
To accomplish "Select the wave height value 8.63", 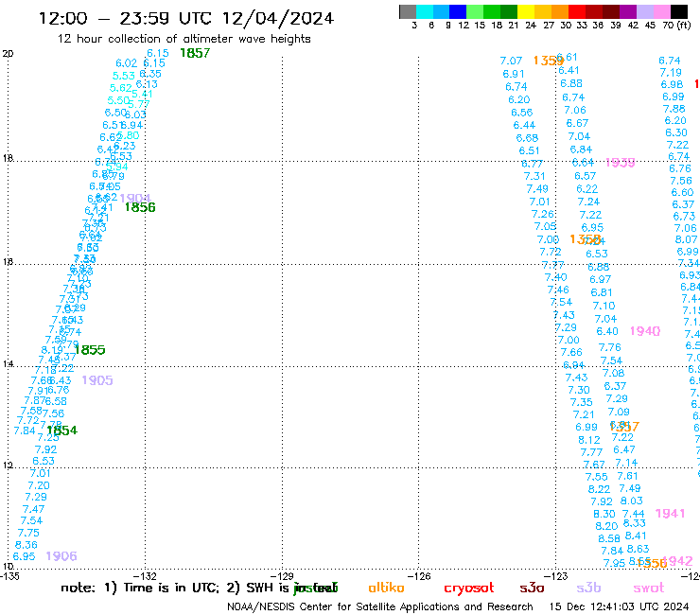I will point(638,549).
